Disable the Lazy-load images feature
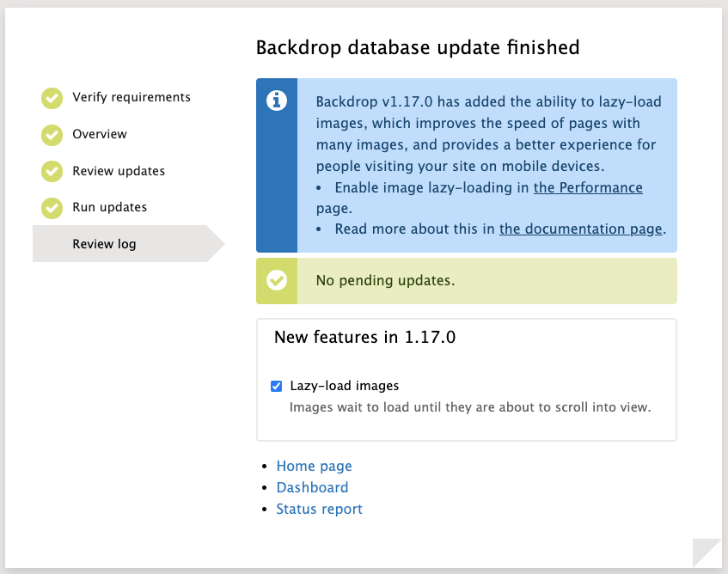Screen dimensions: 728x574 pyautogui.click(x=276, y=386)
